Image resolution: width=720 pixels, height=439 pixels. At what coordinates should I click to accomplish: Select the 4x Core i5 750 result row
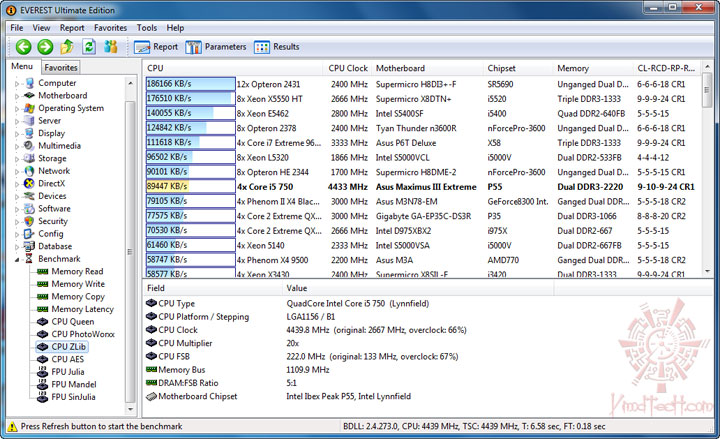click(422, 187)
